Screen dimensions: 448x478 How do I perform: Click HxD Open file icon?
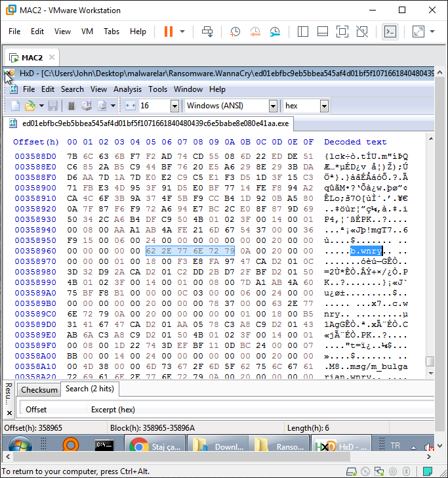[x=30, y=106]
